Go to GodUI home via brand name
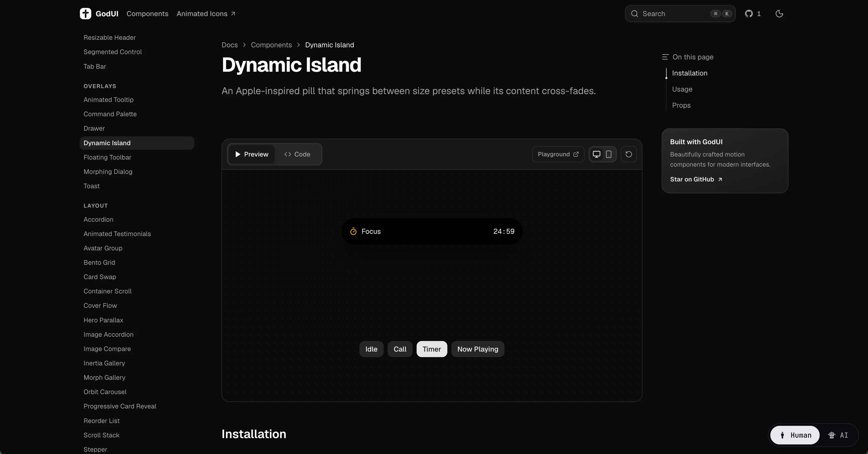The height and width of the screenshot is (454, 868). [x=107, y=14]
